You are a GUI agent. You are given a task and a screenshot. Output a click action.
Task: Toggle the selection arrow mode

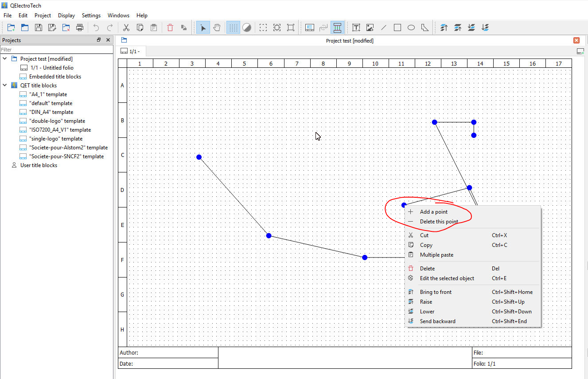pos(203,27)
